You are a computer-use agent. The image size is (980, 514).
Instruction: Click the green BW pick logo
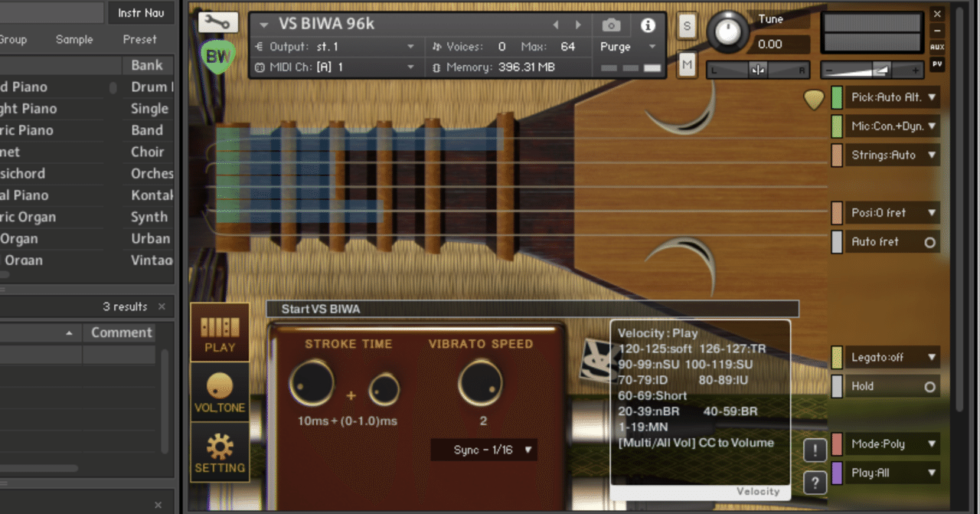pyautogui.click(x=217, y=57)
